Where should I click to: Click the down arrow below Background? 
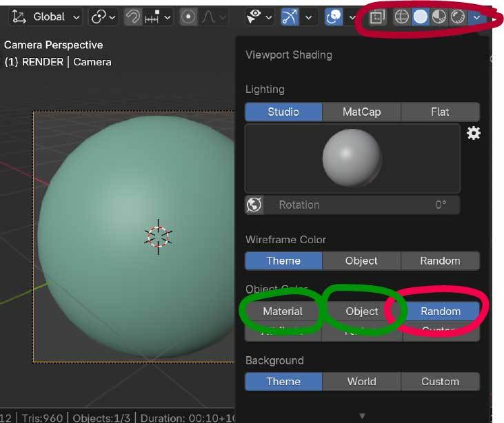(362, 415)
